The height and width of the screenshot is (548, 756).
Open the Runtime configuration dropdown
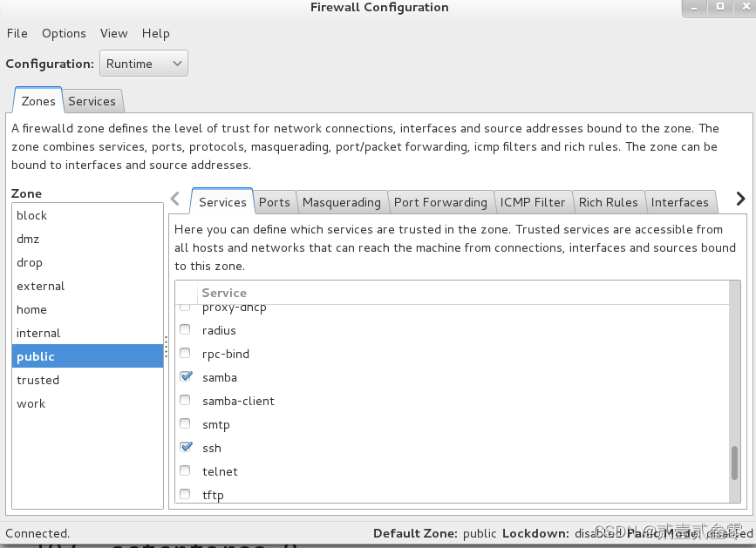[143, 63]
